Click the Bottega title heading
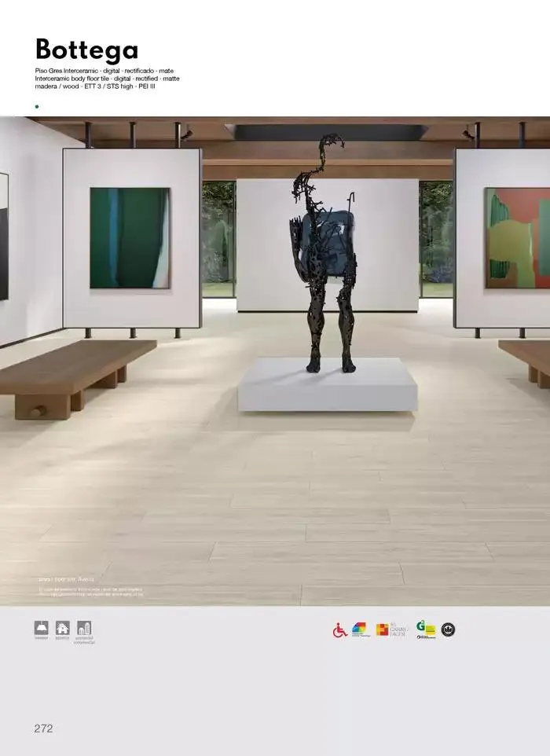 (86, 50)
